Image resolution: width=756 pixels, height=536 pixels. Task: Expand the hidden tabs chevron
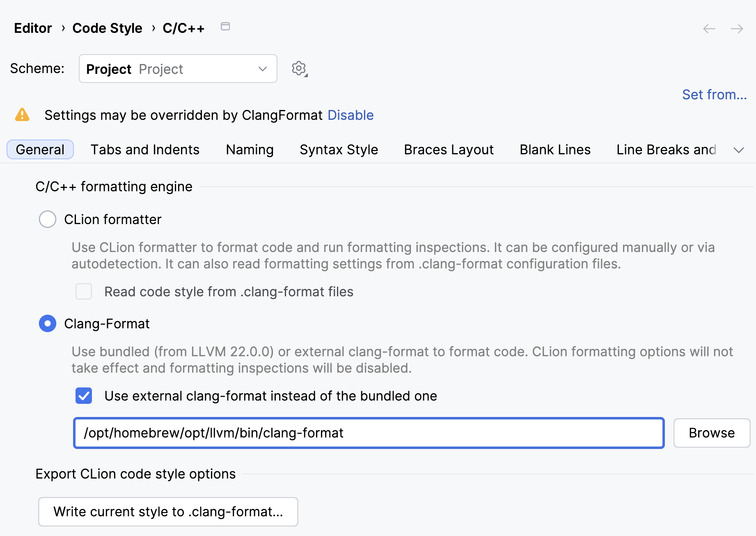point(739,150)
